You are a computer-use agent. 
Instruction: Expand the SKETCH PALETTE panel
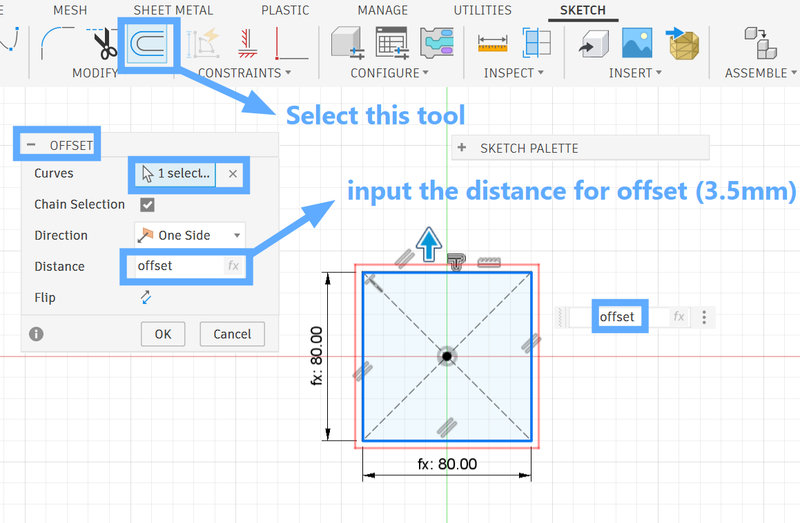462,147
